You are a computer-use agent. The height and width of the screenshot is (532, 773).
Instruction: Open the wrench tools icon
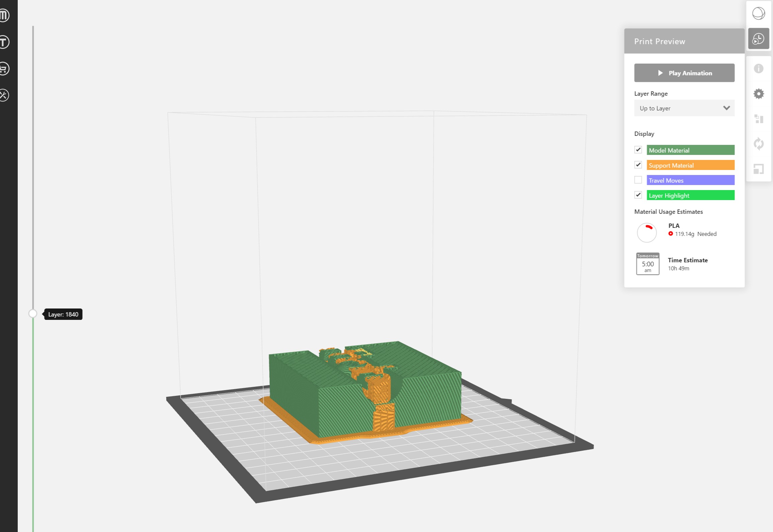[4, 95]
